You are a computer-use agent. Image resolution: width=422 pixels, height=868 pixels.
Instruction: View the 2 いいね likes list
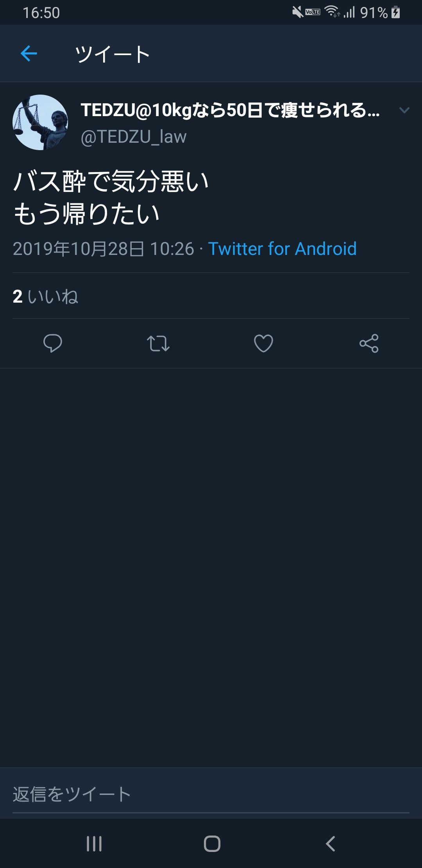[x=45, y=296]
